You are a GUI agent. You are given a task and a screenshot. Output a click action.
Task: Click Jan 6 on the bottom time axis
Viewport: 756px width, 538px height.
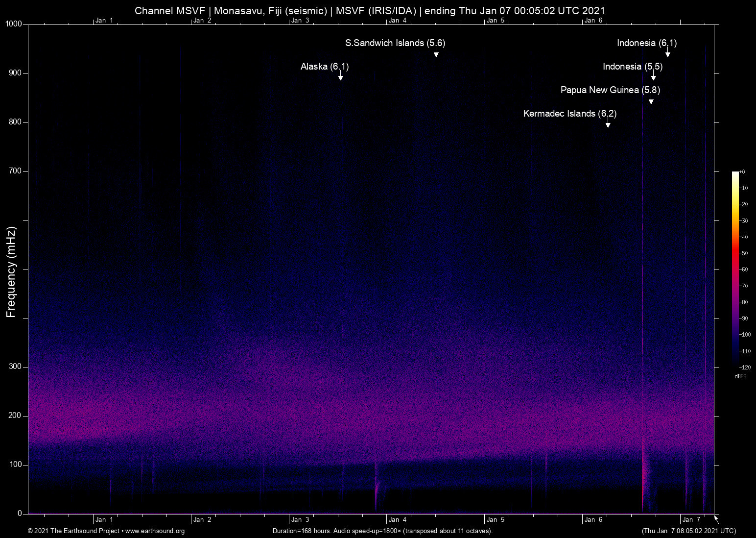click(x=593, y=519)
